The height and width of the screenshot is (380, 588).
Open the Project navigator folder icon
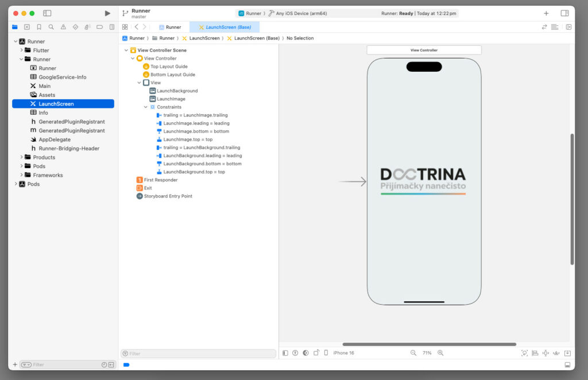15,27
